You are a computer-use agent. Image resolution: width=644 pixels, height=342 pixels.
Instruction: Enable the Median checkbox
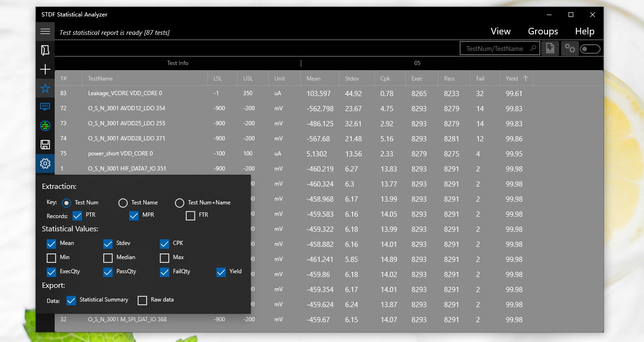pyautogui.click(x=108, y=258)
